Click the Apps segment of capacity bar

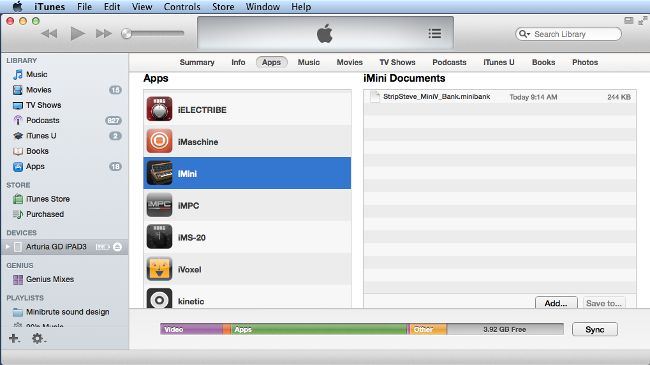319,329
